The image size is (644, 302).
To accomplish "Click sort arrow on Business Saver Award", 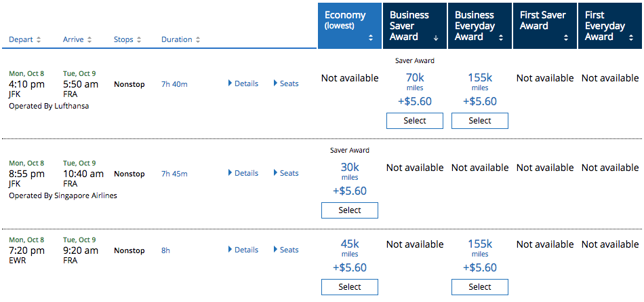I will click(435, 38).
